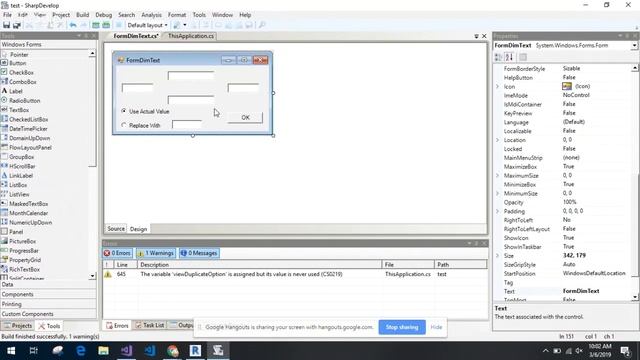
Task: Pick the RadioButton control in the toolbox
Action: 24,101
